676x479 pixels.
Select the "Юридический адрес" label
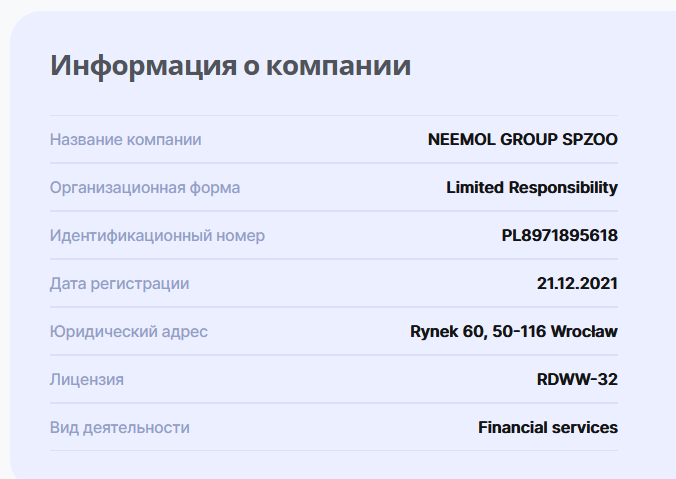129,332
